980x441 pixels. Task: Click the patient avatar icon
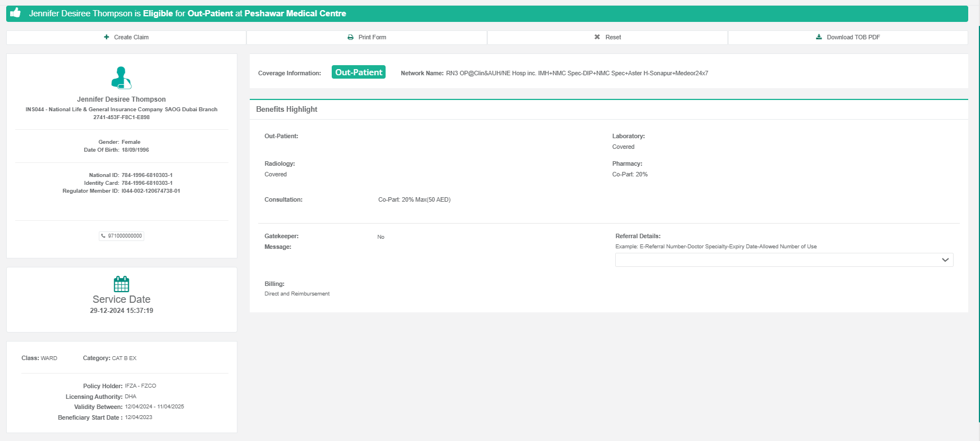121,78
